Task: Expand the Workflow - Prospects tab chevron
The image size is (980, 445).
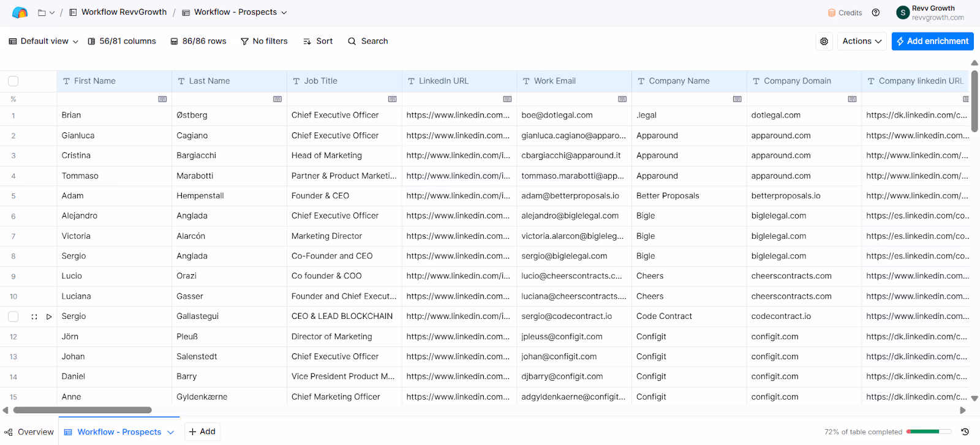Action: click(x=171, y=432)
